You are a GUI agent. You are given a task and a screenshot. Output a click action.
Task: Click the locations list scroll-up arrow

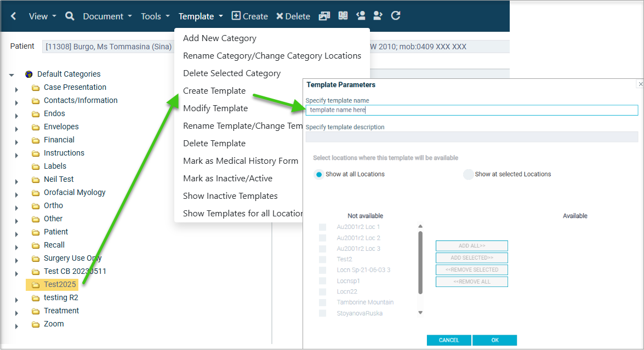tap(420, 226)
